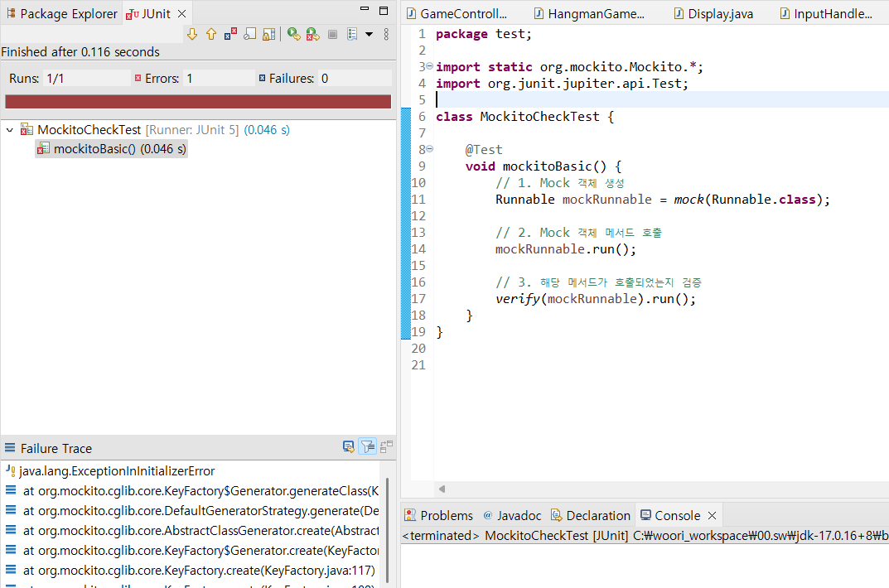This screenshot has width=889, height=588.
Task: Open JUnit View Menu (three dots)
Action: pyautogui.click(x=386, y=34)
